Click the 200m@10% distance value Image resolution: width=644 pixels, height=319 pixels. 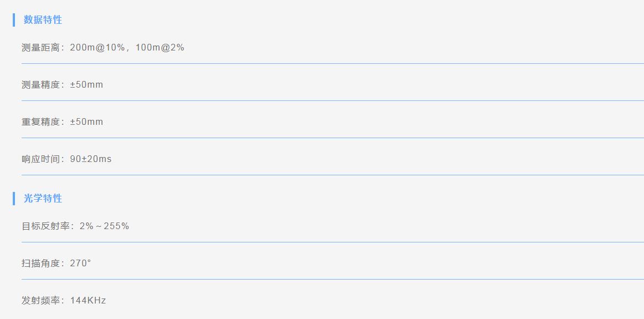98,48
